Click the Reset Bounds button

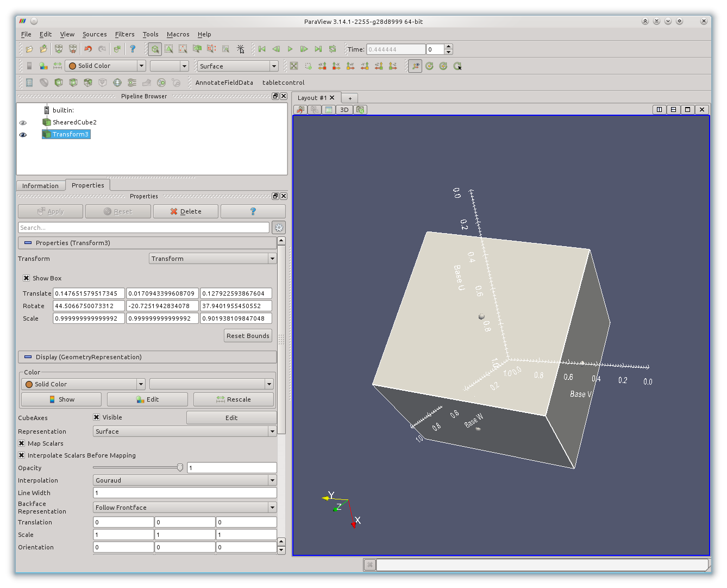pos(248,336)
